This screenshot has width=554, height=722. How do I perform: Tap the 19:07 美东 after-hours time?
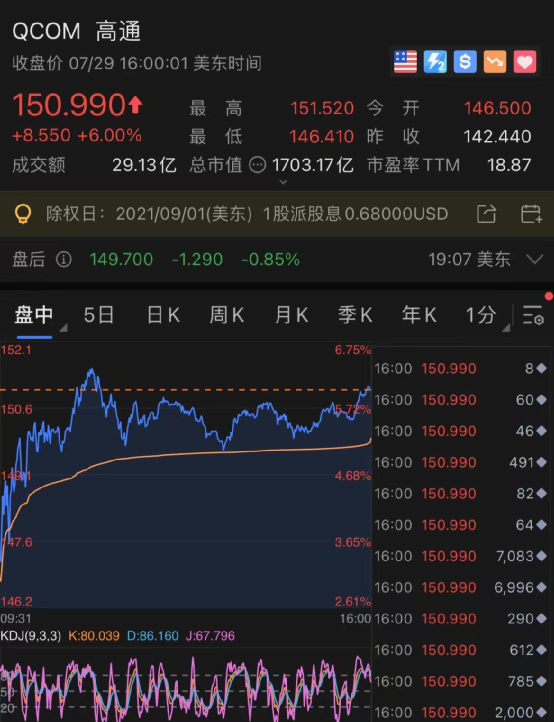point(469,260)
